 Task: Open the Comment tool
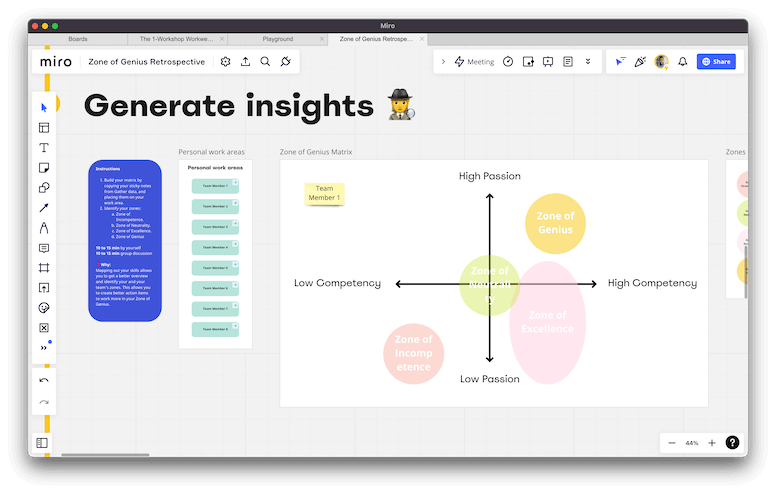[x=44, y=248]
